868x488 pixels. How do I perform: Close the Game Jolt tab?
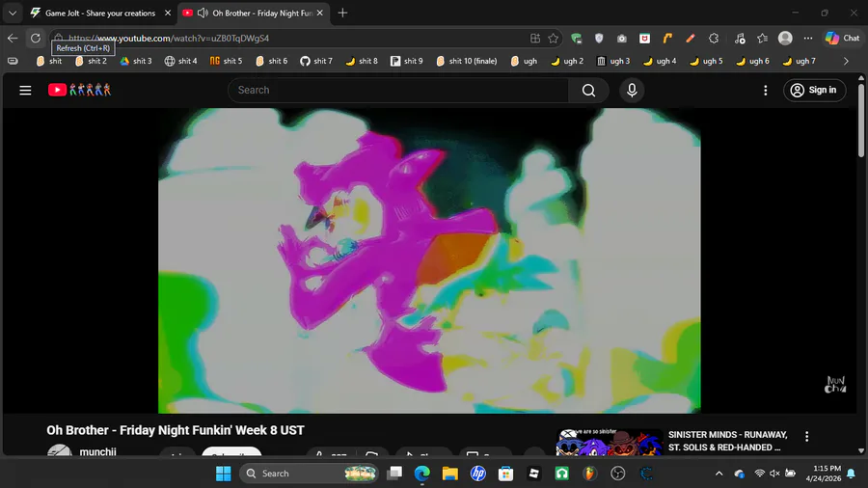point(168,13)
